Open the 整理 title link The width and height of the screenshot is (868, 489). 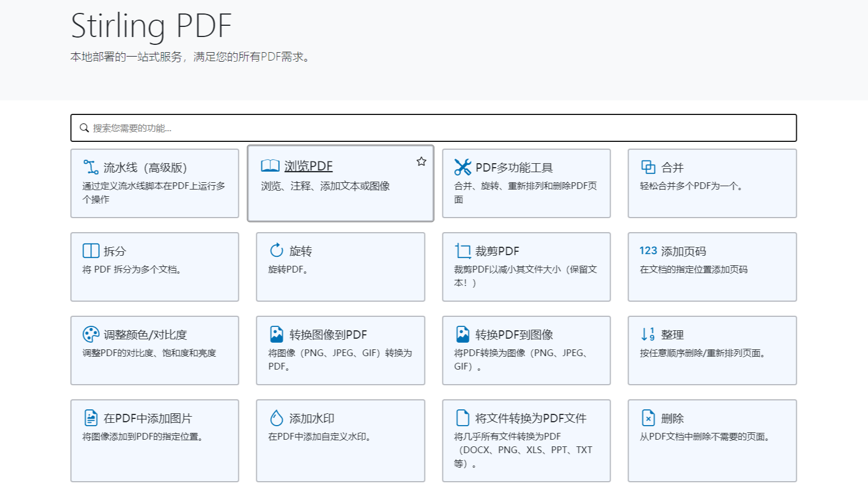(672, 335)
